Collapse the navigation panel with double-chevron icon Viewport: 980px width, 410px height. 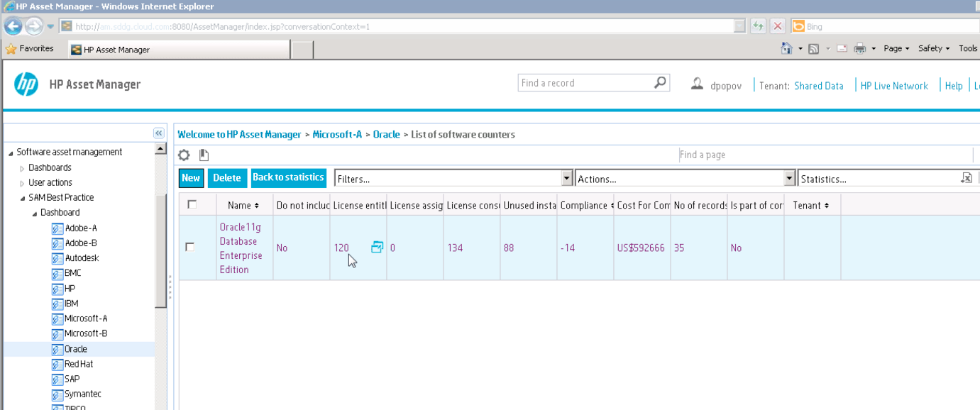pyautogui.click(x=159, y=133)
